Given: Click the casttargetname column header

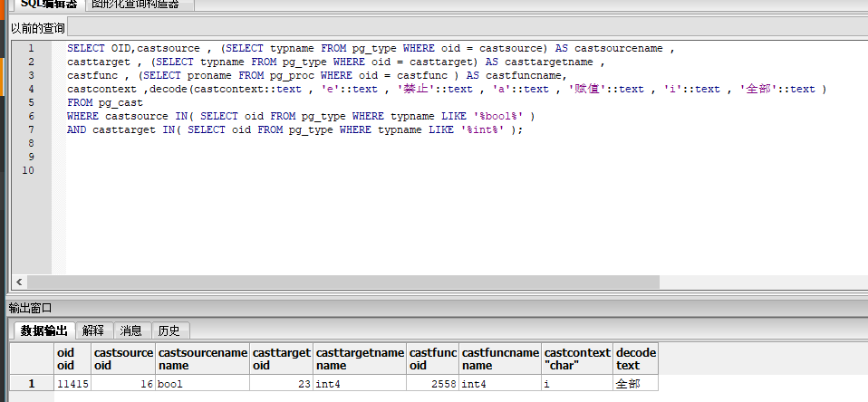Looking at the screenshot, I should [360, 359].
